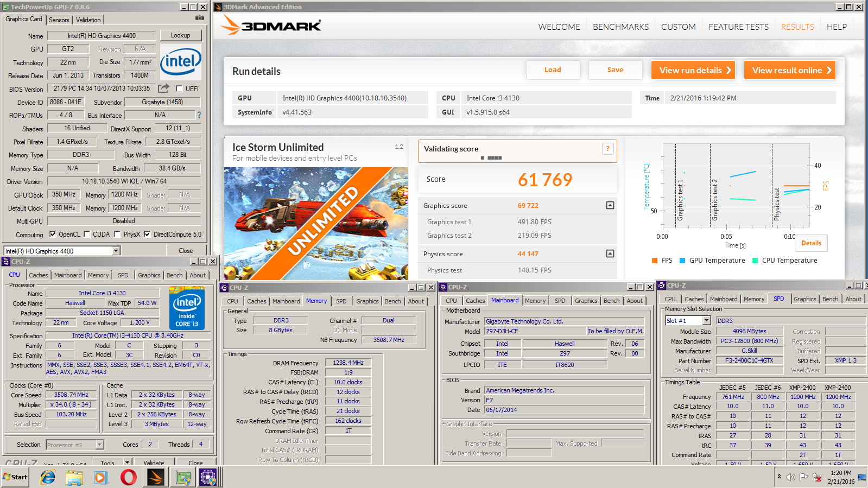Open FEATURE TESTS in 3DMark navigation

pos(738,27)
